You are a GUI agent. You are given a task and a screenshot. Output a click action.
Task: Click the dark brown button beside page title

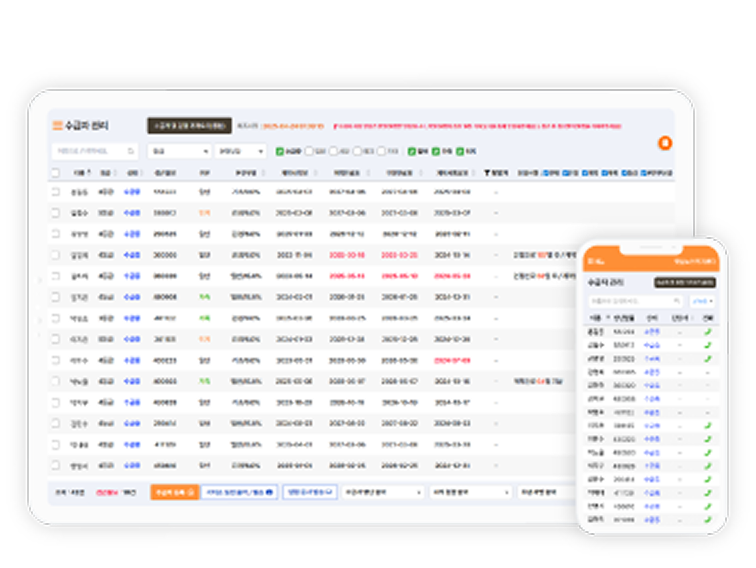click(190, 126)
